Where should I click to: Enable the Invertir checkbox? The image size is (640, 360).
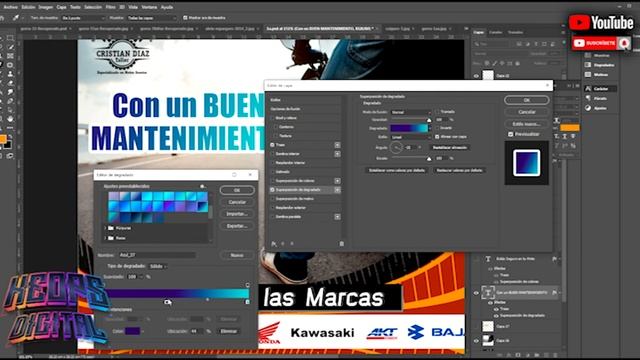(437, 128)
